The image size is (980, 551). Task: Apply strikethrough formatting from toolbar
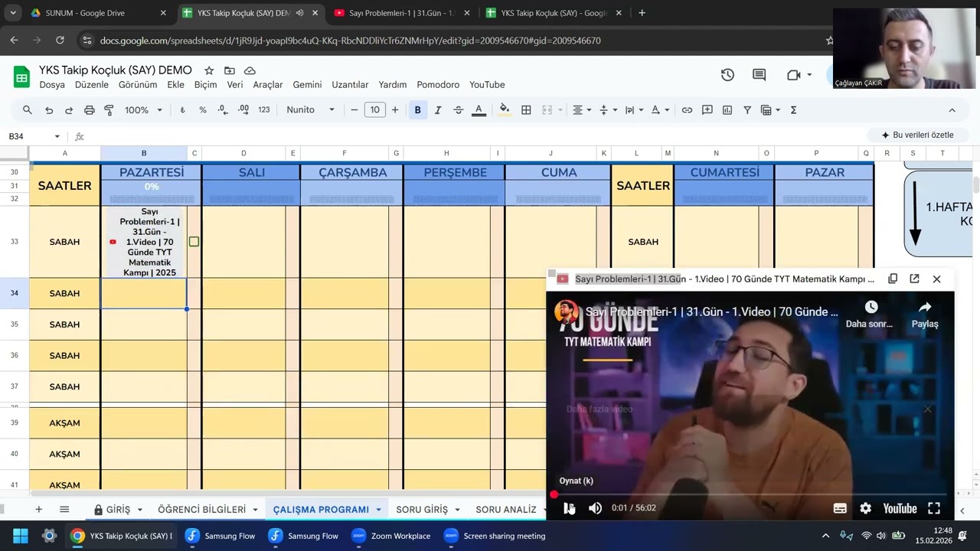[458, 110]
